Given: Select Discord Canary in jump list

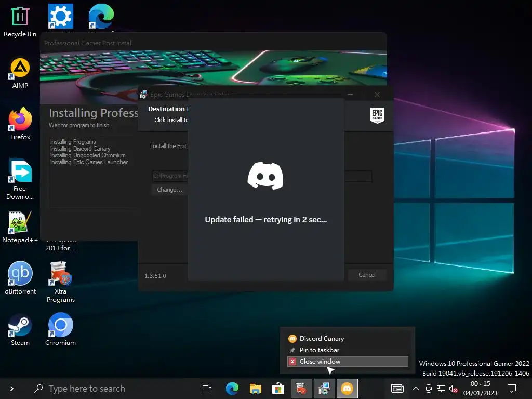Looking at the screenshot, I should click(x=348, y=339).
